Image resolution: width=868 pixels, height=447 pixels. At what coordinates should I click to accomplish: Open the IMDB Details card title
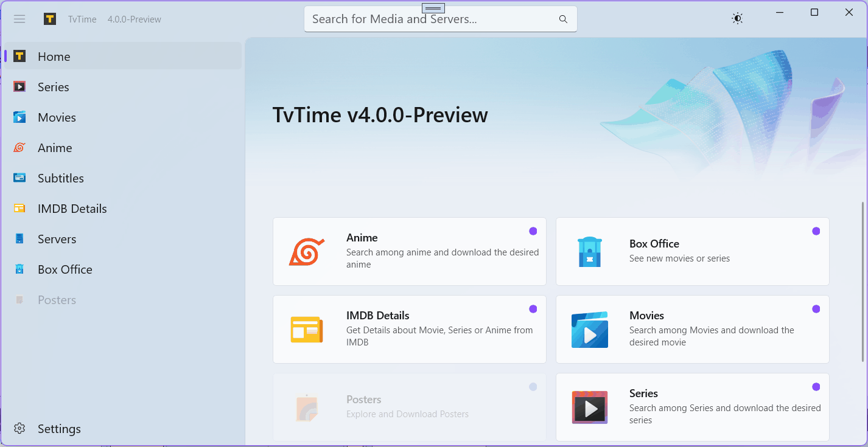tap(378, 316)
